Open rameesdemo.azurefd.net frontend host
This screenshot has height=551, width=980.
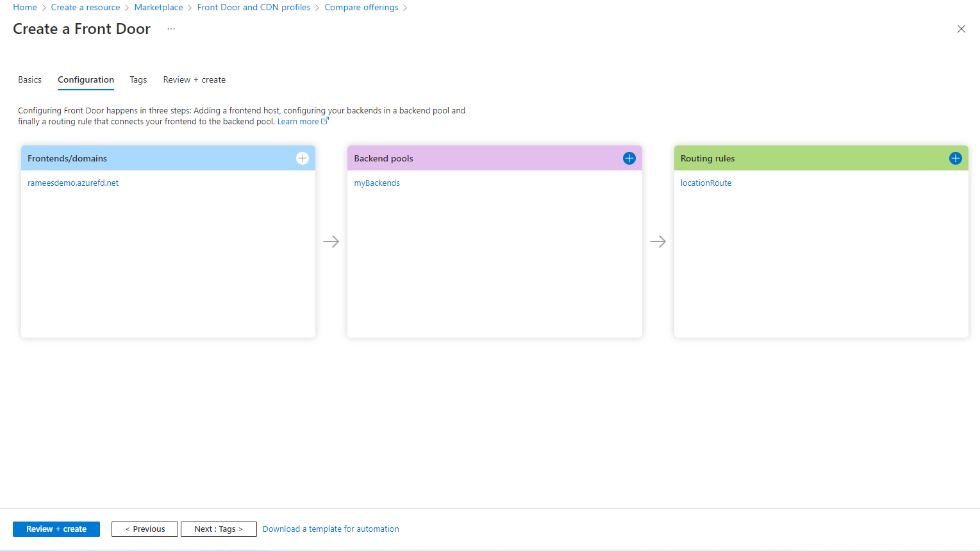coord(73,183)
